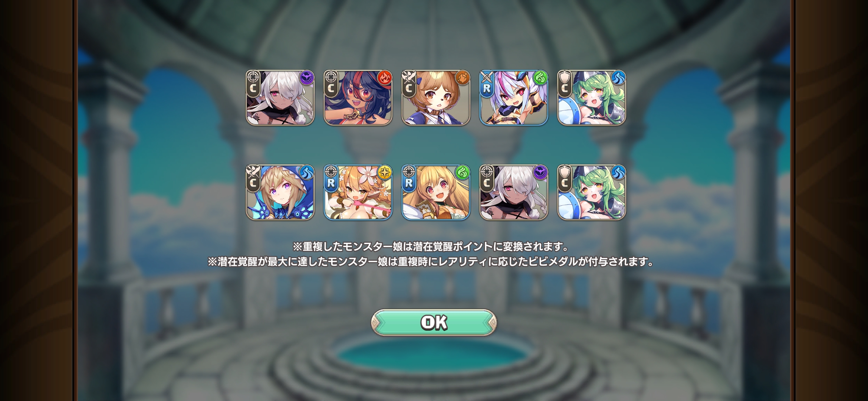This screenshot has width=868, height=401.
Task: Select the white-haired dark element girl, bottom row
Action: (514, 192)
